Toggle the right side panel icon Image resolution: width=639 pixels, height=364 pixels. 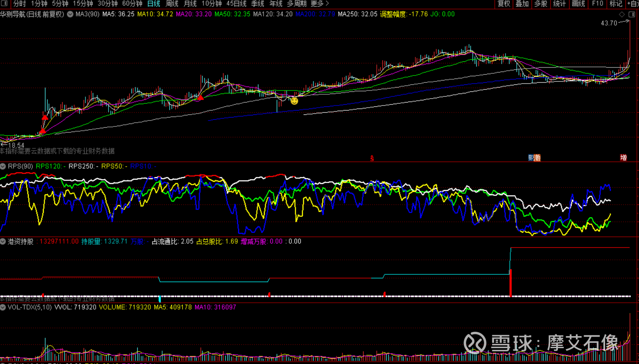pos(632,14)
